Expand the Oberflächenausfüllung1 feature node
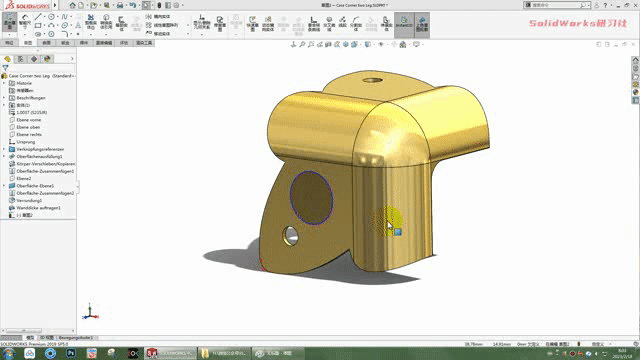The width and height of the screenshot is (640, 360). tap(4, 156)
